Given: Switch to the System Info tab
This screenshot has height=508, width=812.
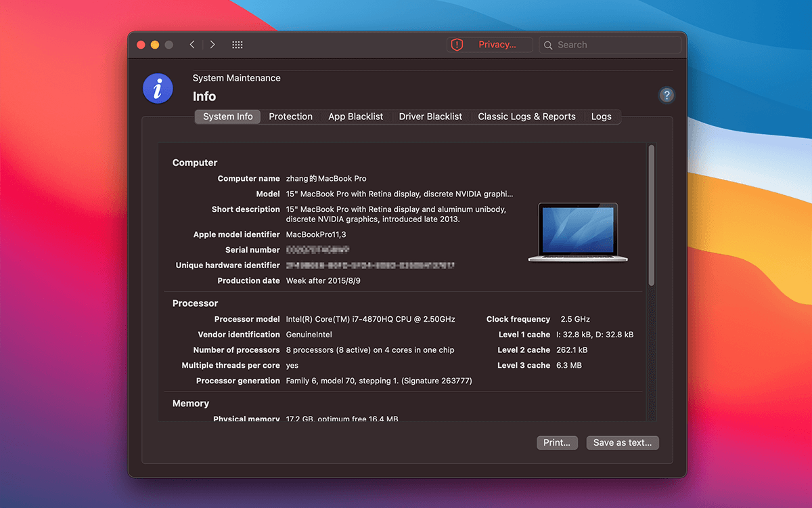Looking at the screenshot, I should [228, 117].
